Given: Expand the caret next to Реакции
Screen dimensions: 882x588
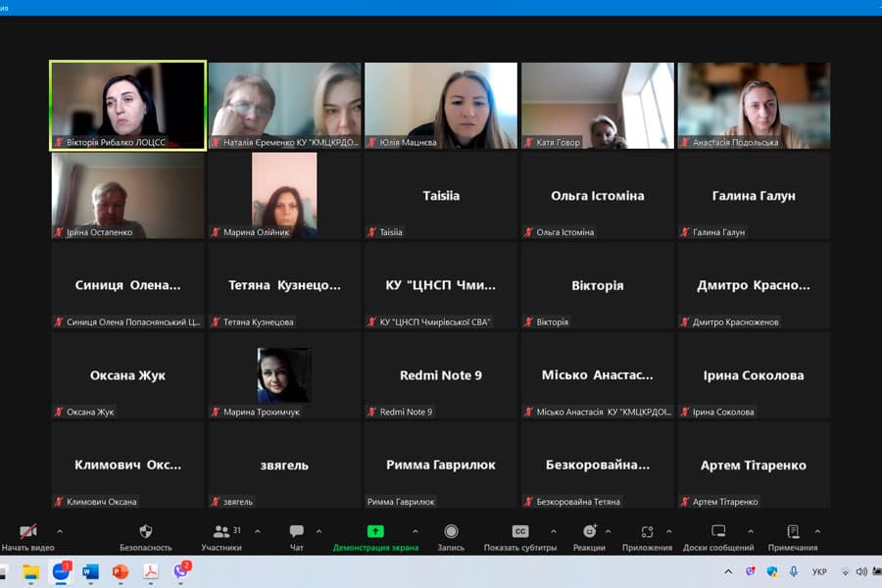Looking at the screenshot, I should click(608, 530).
